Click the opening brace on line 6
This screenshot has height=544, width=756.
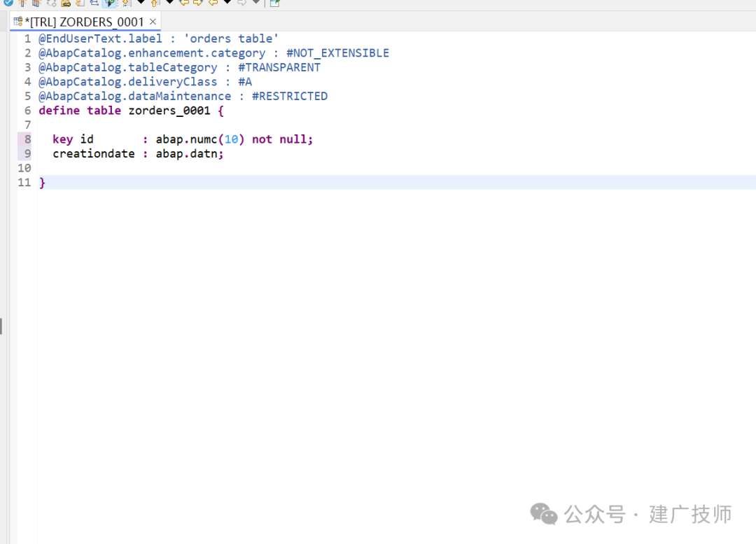[220, 111]
